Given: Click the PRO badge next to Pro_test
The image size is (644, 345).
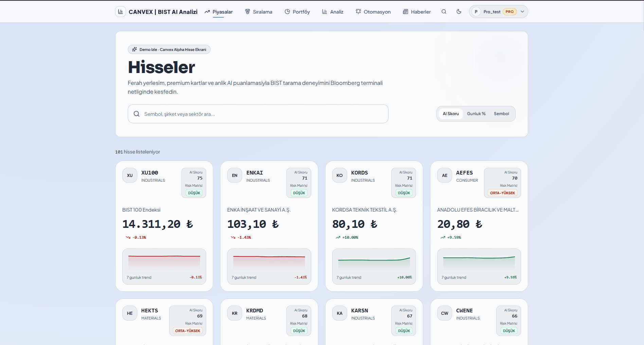Looking at the screenshot, I should 509,12.
